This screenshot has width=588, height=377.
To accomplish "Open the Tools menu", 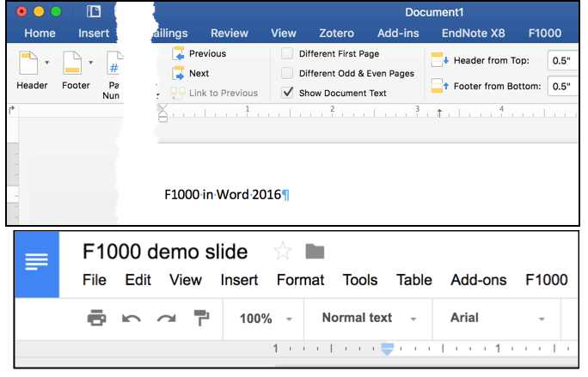I will coord(360,280).
